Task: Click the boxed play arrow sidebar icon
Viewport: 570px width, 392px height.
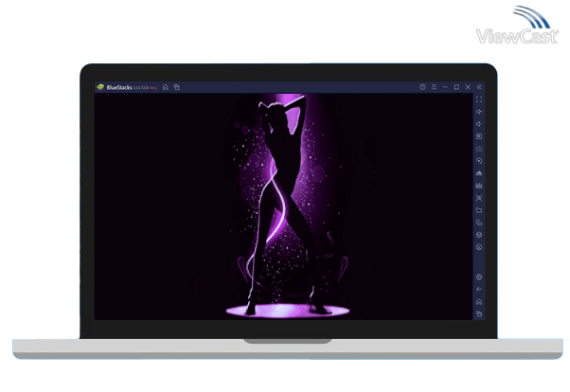Action: point(479,136)
